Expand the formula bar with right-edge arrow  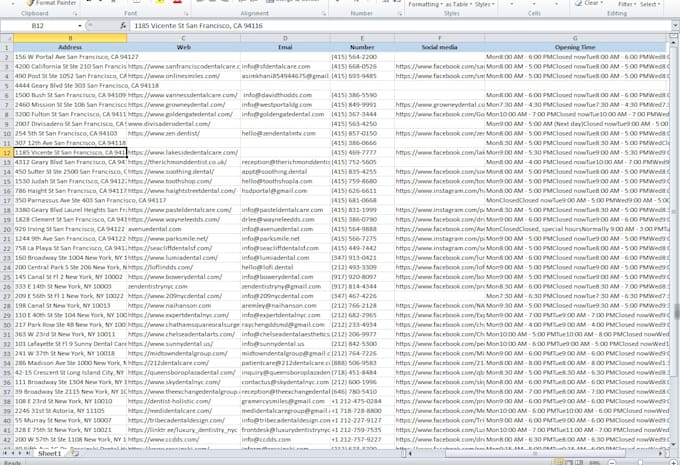coord(675,26)
